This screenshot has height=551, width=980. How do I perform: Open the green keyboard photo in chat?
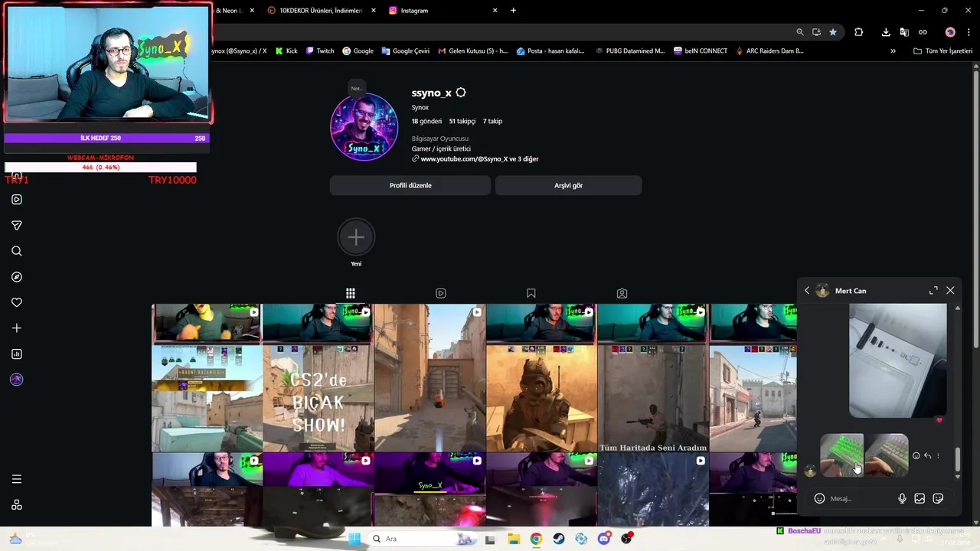(842, 455)
